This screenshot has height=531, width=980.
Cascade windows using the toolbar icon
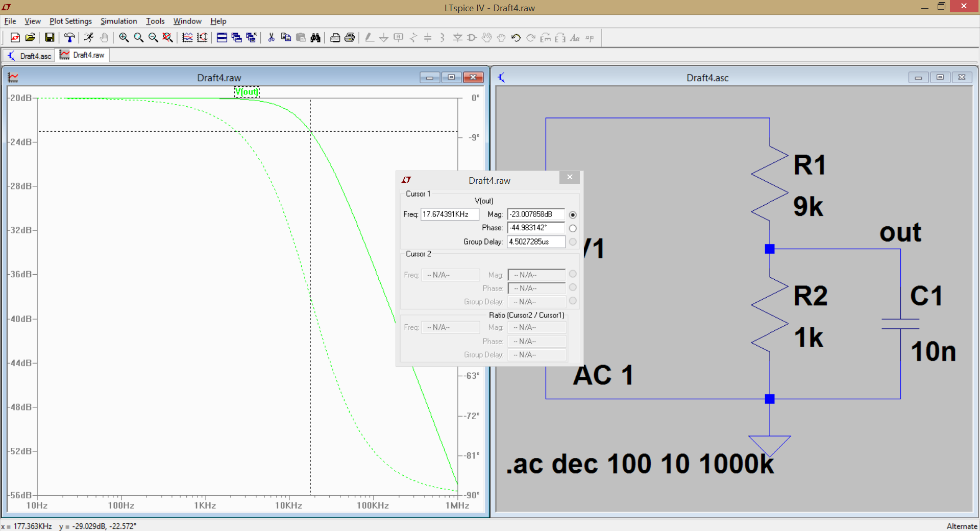[x=236, y=37]
